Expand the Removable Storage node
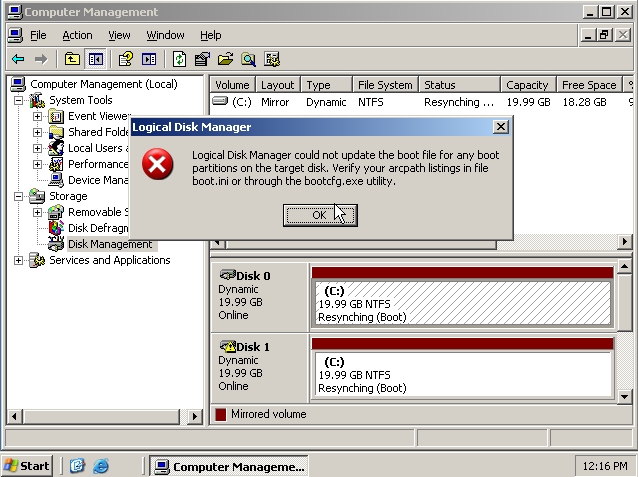 [37, 212]
